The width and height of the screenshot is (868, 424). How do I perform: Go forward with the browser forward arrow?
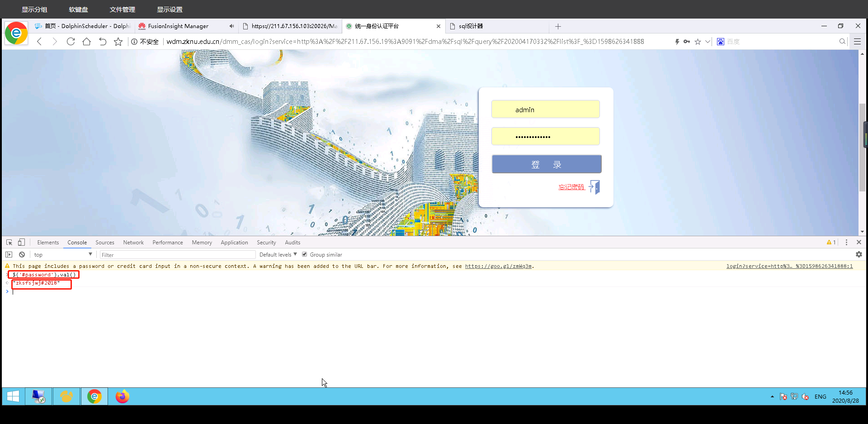point(55,42)
